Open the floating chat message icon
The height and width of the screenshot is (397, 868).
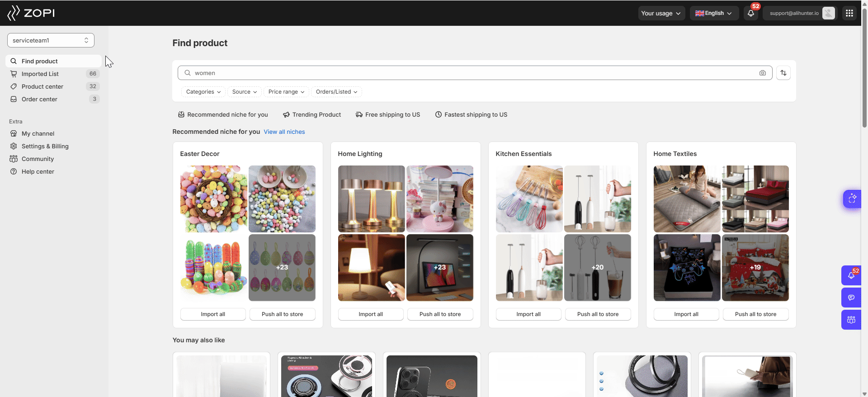(851, 298)
